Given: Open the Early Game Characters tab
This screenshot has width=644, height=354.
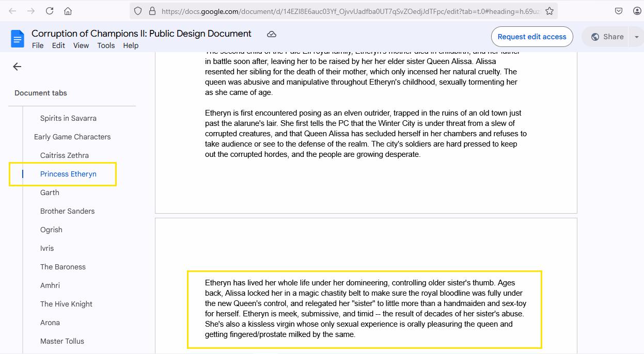Looking at the screenshot, I should [72, 137].
